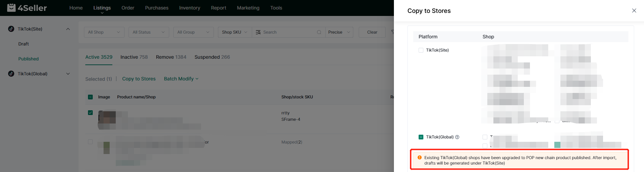Toggle the select-all checkbox in table header
This screenshot has height=172, width=644.
point(90,97)
